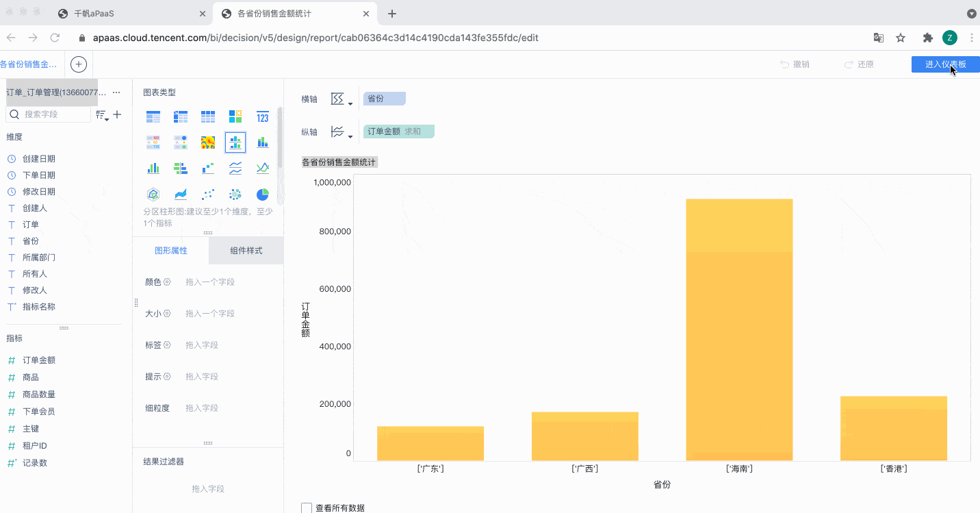
Task: Open the browser extensions puzzle icon
Action: [x=928, y=38]
